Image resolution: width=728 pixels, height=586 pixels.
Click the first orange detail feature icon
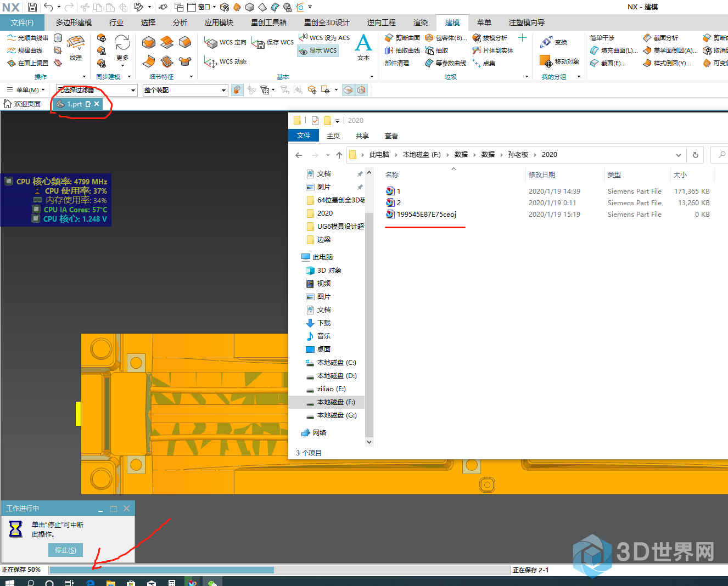(149, 42)
